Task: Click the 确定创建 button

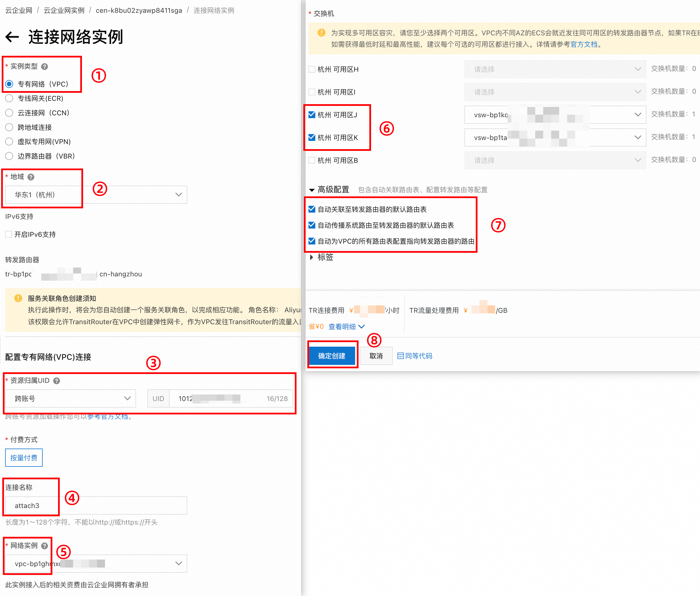Action: tap(332, 356)
